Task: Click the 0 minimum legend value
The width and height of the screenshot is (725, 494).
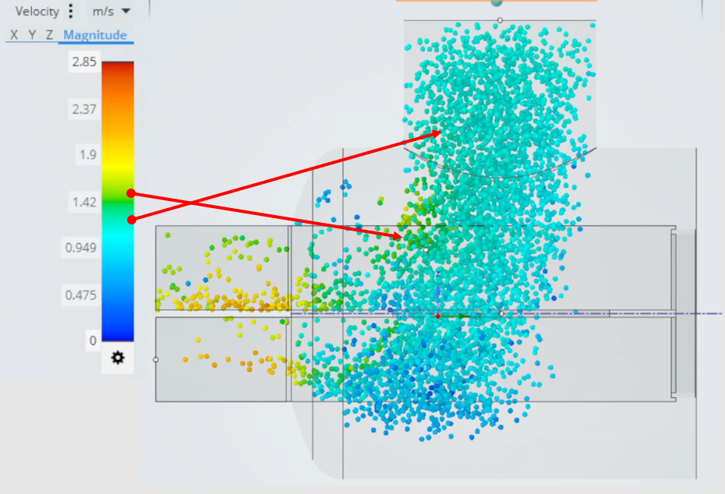Action: tap(93, 340)
